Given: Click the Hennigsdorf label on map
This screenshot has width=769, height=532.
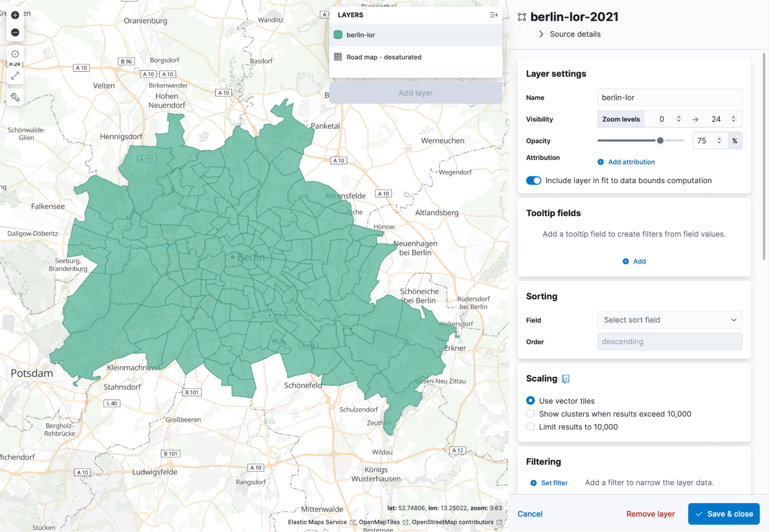Looking at the screenshot, I should (x=121, y=136).
